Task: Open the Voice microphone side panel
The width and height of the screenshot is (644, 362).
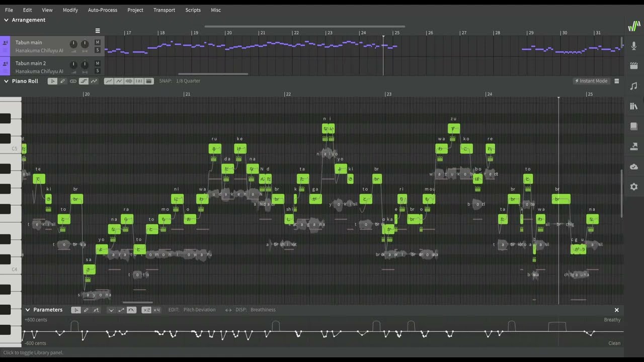Action: 634,46
